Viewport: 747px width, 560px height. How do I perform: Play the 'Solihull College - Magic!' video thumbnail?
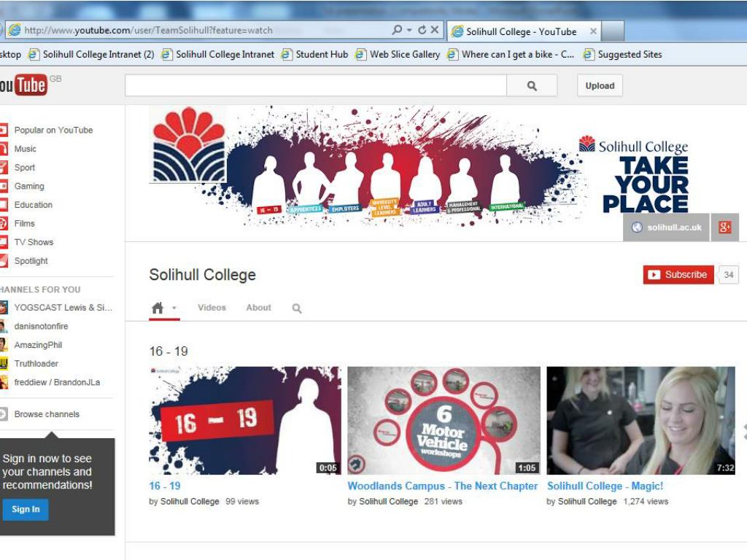[x=640, y=421]
